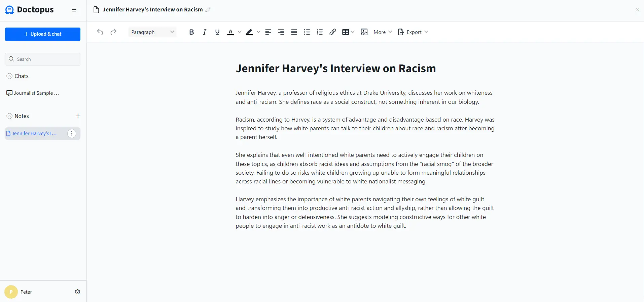Collapse the Notes section
The width and height of the screenshot is (644, 302).
pyautogui.click(x=9, y=116)
